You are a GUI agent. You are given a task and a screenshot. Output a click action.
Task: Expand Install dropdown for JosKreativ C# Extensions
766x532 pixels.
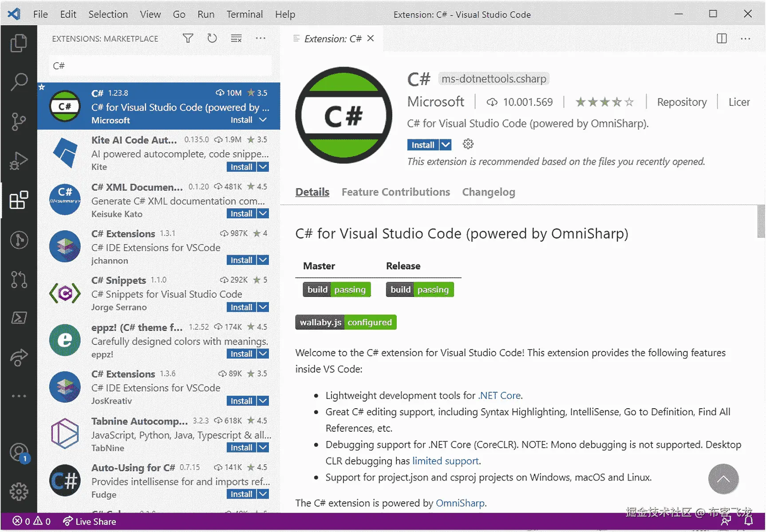point(263,401)
